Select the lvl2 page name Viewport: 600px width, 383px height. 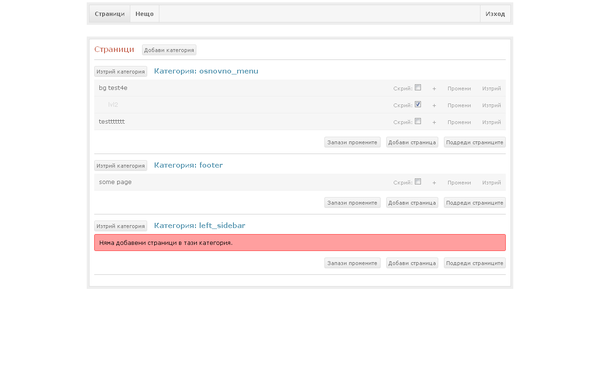(113, 104)
